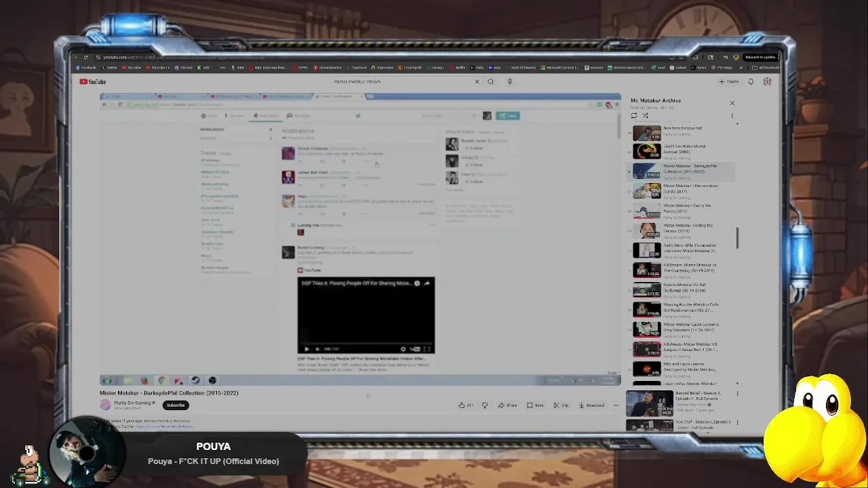
Task: Open the Amazon bookmark
Action: (x=594, y=68)
